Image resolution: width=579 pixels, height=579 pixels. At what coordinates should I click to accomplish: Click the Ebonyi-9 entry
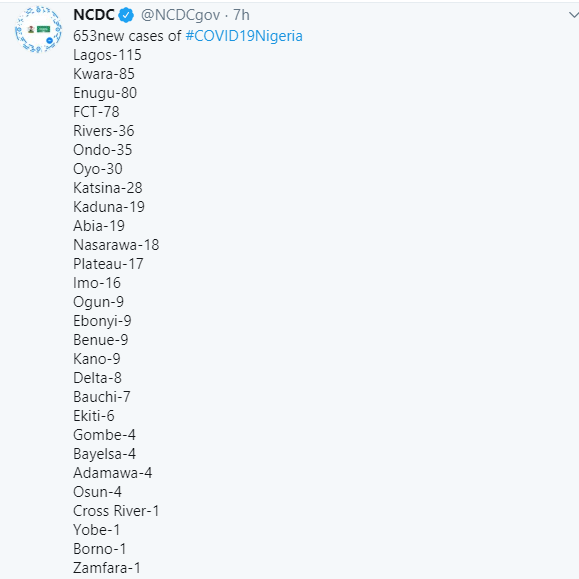pyautogui.click(x=102, y=321)
